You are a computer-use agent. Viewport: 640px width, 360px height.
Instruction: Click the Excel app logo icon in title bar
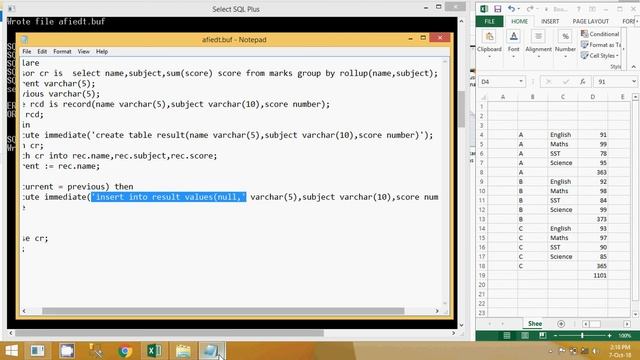[484, 9]
